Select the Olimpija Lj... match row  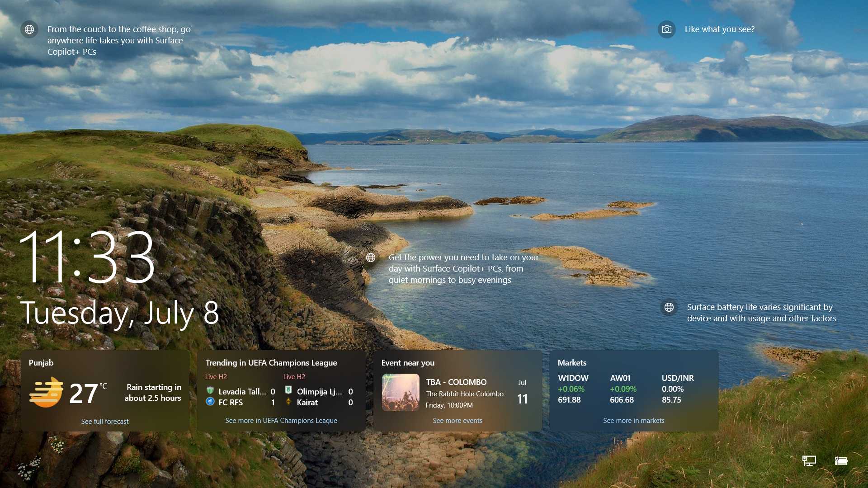pyautogui.click(x=319, y=391)
